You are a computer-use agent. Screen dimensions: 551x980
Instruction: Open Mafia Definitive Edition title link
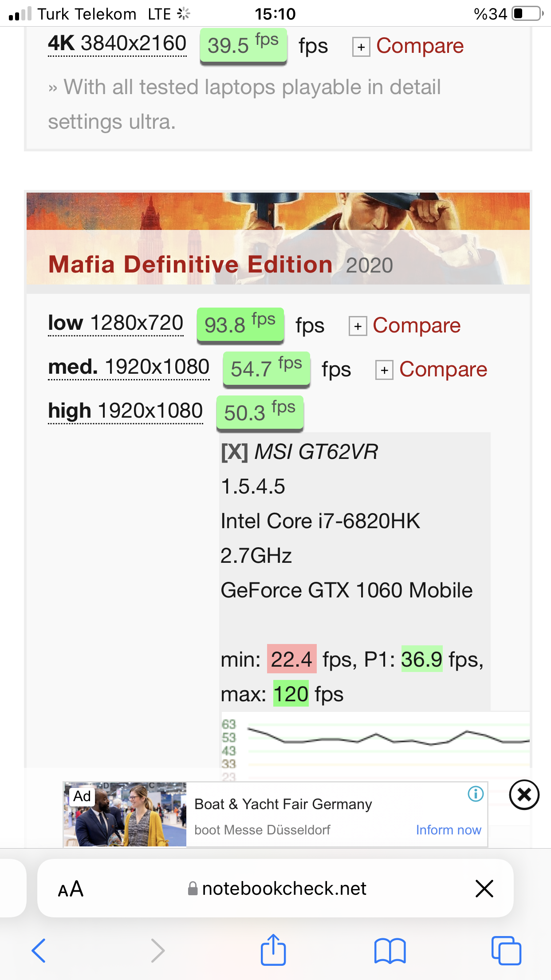pyautogui.click(x=190, y=265)
